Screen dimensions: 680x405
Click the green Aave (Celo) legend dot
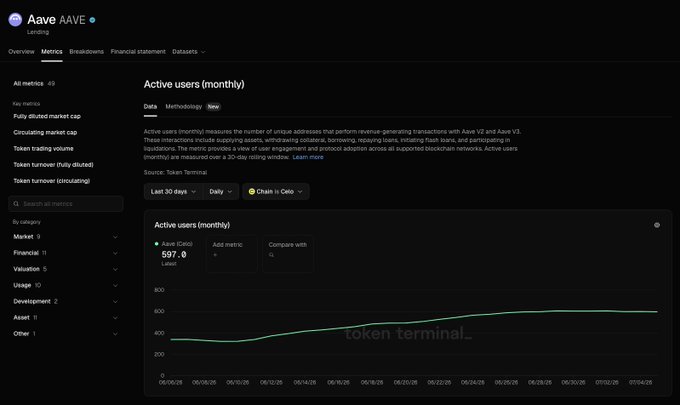pos(157,244)
